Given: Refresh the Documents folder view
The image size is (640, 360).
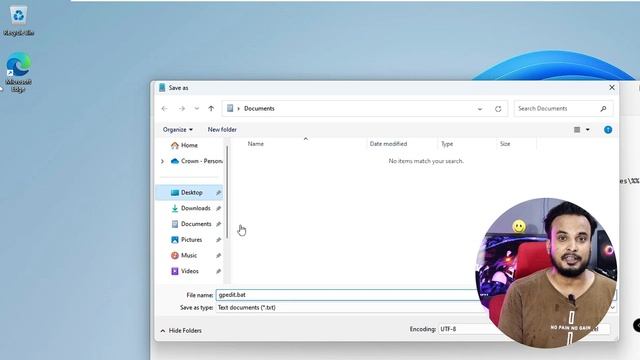Looking at the screenshot, I should [x=498, y=109].
